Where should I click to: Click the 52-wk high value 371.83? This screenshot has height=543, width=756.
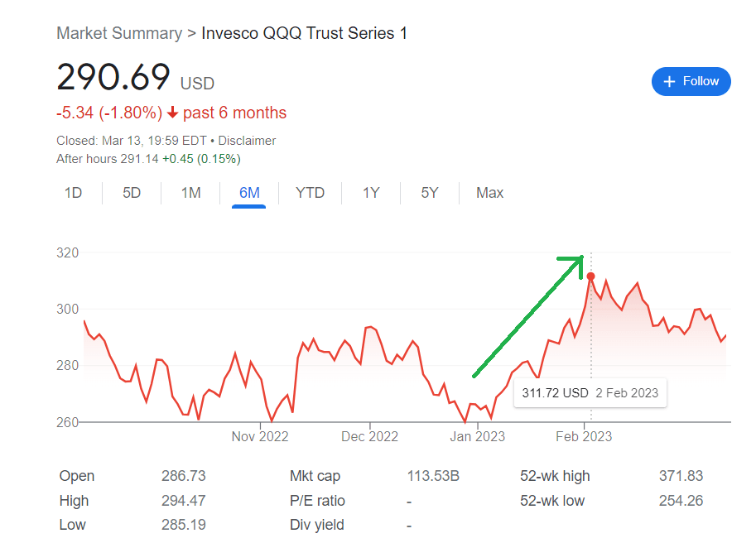[x=680, y=476]
